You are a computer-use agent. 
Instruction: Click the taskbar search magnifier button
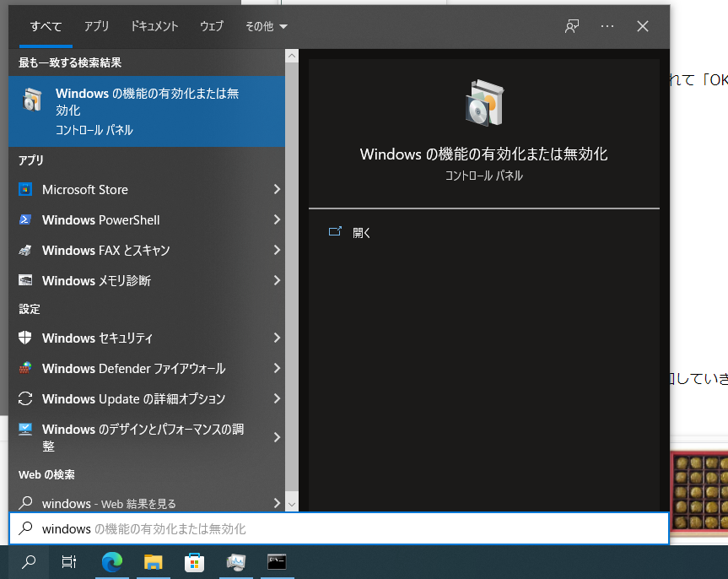point(29,562)
